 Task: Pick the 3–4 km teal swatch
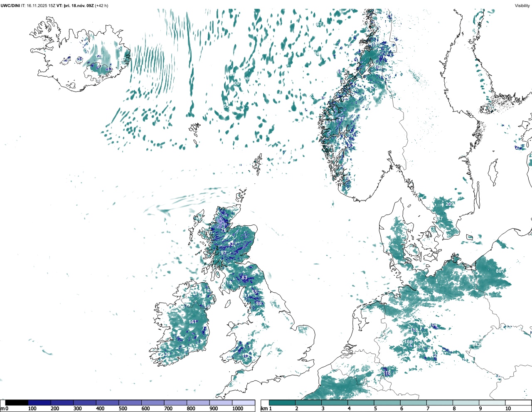pos(335,402)
